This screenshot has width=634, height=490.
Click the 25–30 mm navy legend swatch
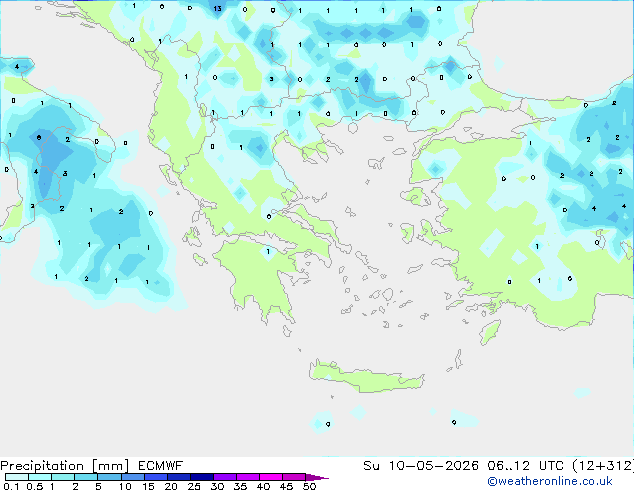(x=201, y=477)
